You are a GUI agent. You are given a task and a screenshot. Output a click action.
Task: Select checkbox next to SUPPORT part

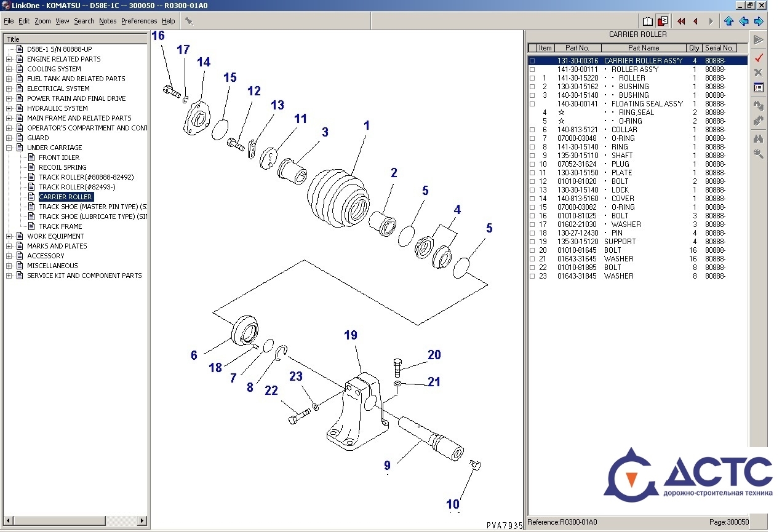[533, 242]
